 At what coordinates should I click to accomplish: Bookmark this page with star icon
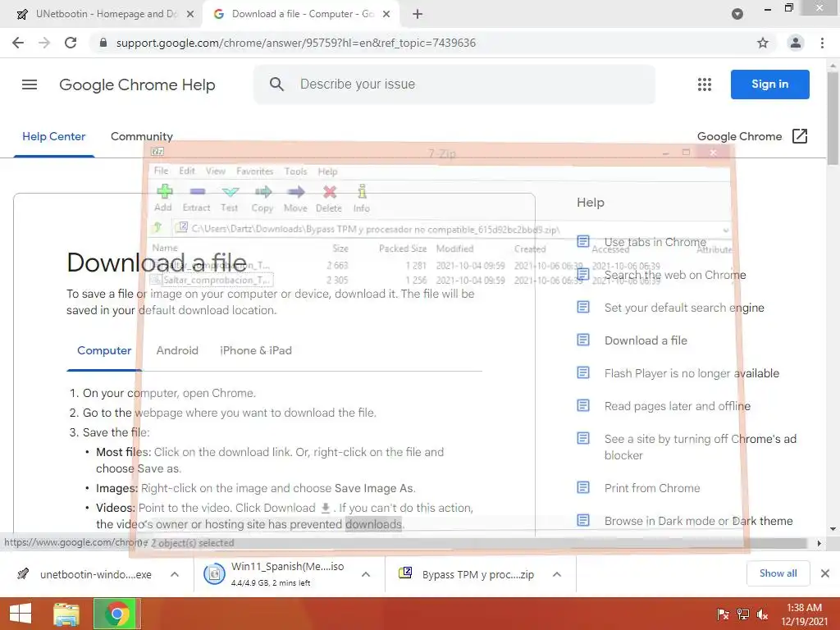click(x=763, y=43)
